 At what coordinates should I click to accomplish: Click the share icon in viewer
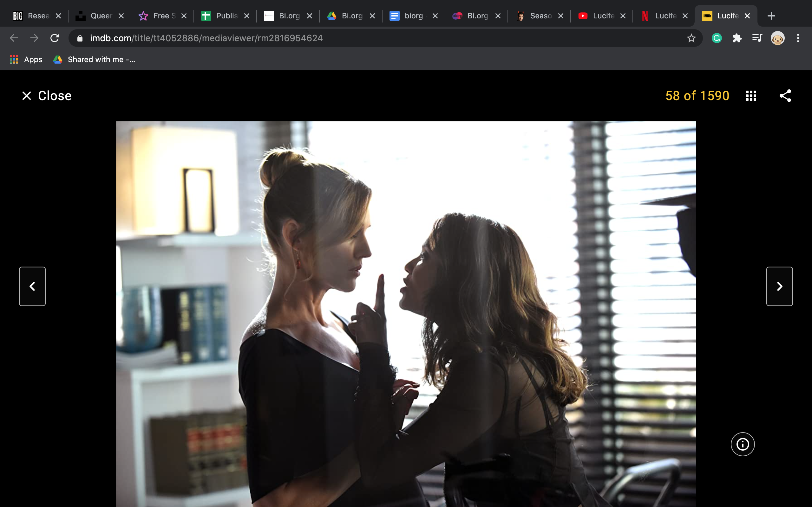785,96
